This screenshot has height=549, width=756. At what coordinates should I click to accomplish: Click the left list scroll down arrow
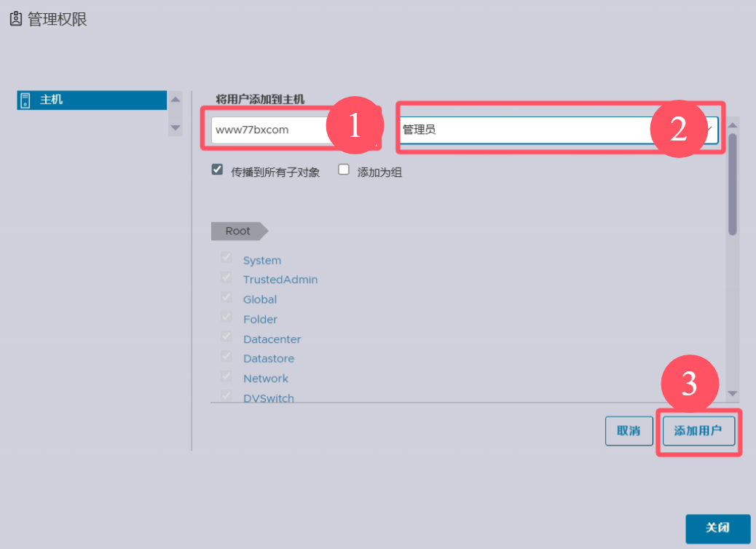pos(175,127)
